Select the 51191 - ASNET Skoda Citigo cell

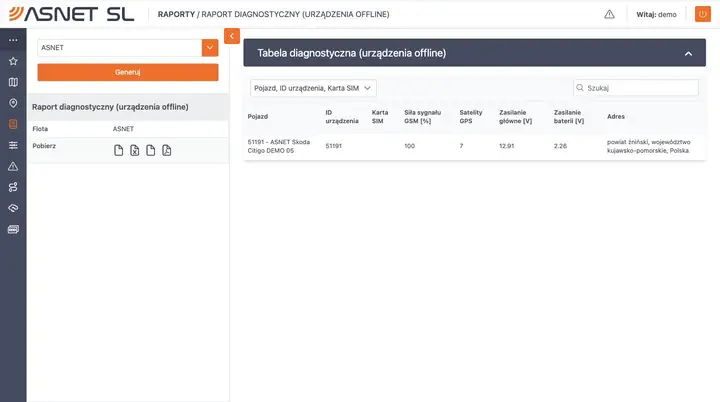(x=279, y=146)
